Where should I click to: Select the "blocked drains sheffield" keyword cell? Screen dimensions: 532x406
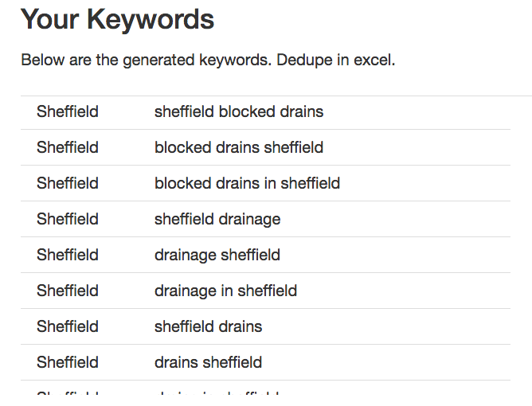click(239, 147)
